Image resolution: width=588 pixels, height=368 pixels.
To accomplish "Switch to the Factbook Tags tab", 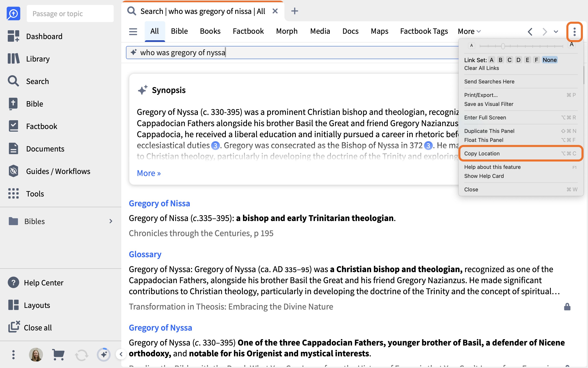I will [424, 31].
